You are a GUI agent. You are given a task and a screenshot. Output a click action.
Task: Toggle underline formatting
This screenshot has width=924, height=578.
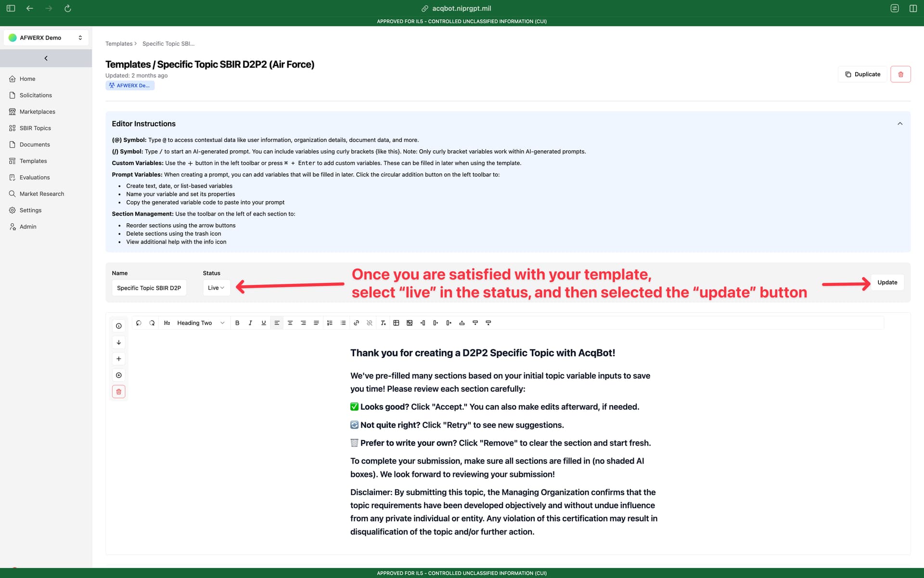tap(264, 323)
